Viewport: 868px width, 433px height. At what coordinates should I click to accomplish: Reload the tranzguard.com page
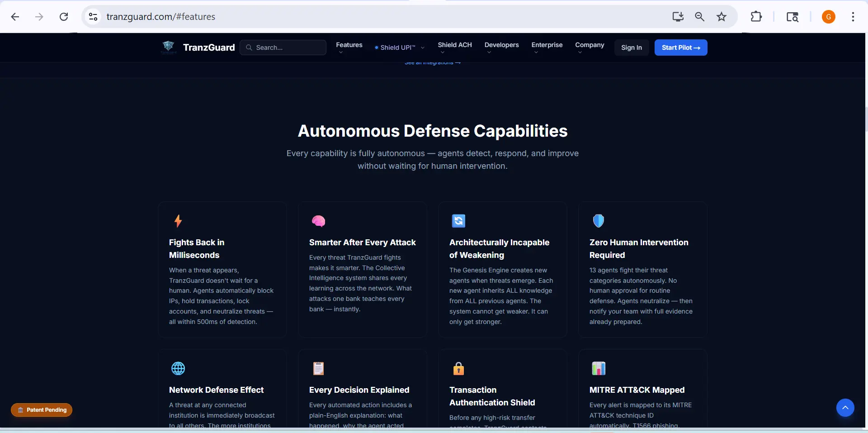[x=64, y=17]
